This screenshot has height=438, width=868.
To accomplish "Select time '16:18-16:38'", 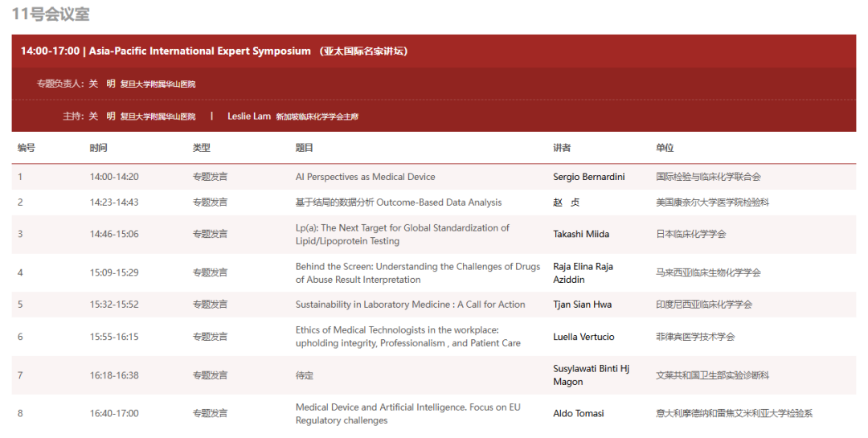I will (114, 375).
